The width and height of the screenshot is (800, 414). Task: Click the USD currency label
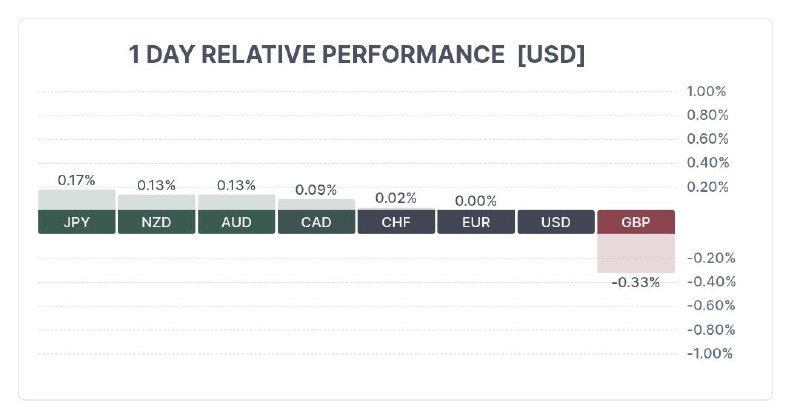[x=556, y=222]
